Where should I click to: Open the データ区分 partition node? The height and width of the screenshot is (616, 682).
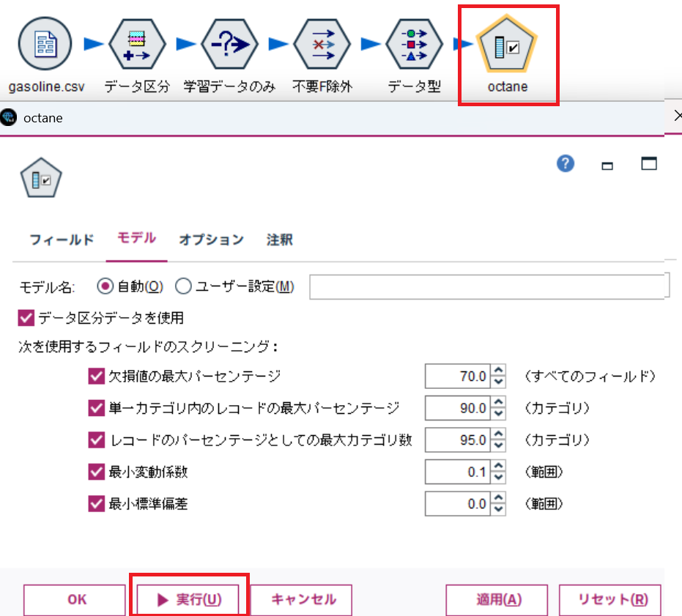click(137, 44)
